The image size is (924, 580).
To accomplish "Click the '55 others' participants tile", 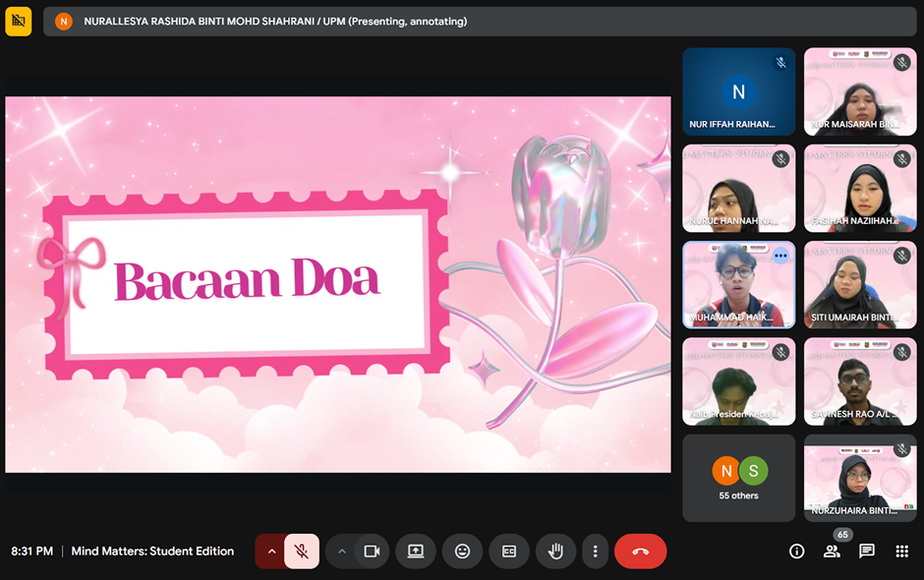I will [x=738, y=478].
